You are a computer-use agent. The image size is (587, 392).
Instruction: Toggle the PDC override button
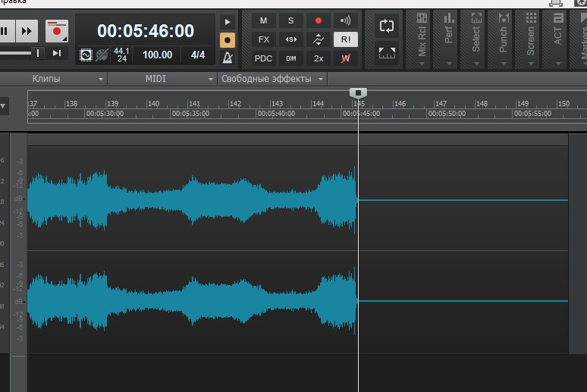pos(264,58)
